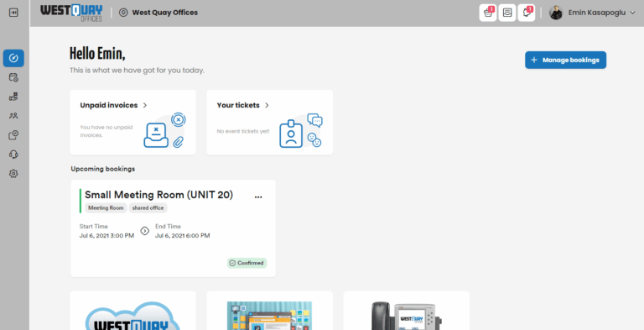This screenshot has height=330, width=644.
Task: Open the invoices inbox icon in header
Action: pyautogui.click(x=507, y=13)
